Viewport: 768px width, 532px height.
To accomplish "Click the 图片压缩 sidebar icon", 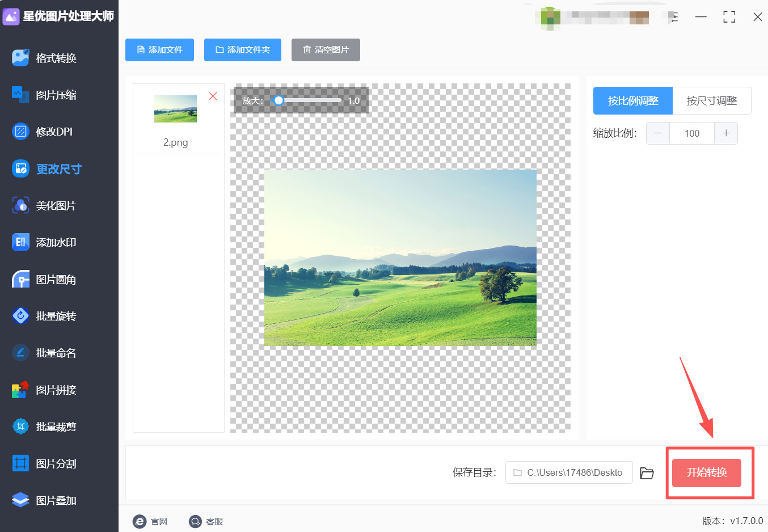I will 20,95.
